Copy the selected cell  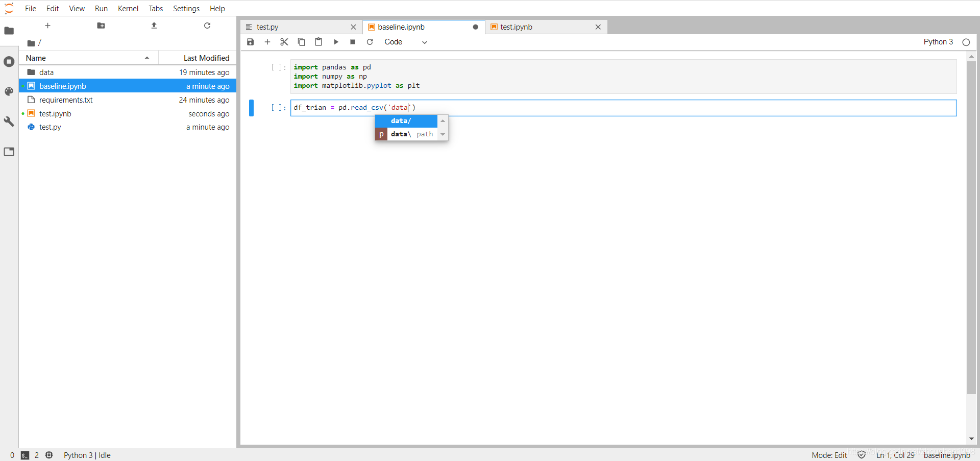point(302,42)
